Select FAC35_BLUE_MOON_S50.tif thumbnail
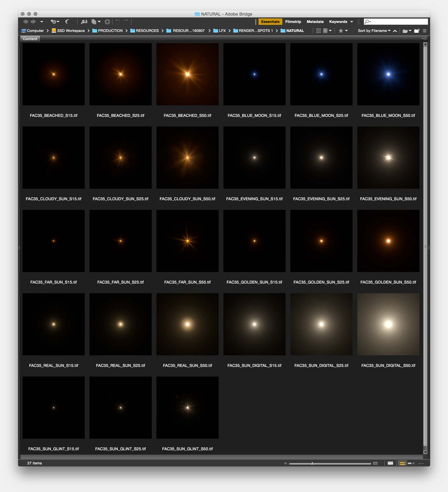The height and width of the screenshot is (492, 448). 388,74
